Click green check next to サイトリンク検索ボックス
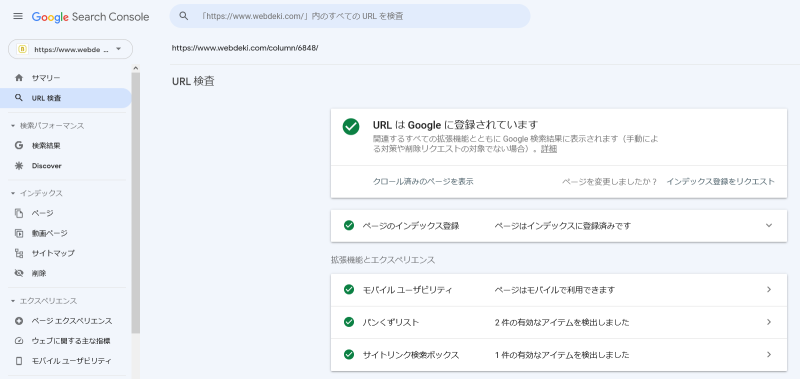Viewport: 800px width, 379px height. click(x=349, y=355)
